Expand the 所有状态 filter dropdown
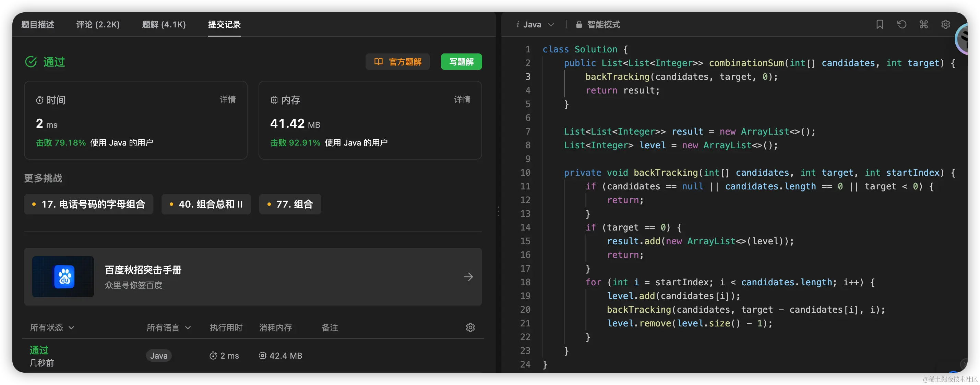 point(52,327)
